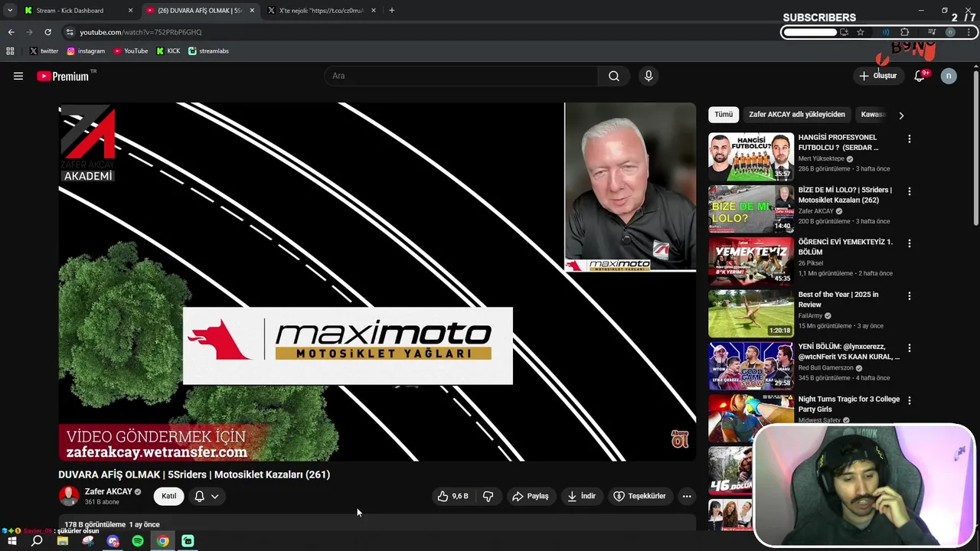Open Chrome tab search dropdown arrow
This screenshot has height=551, width=980.
coord(10,10)
